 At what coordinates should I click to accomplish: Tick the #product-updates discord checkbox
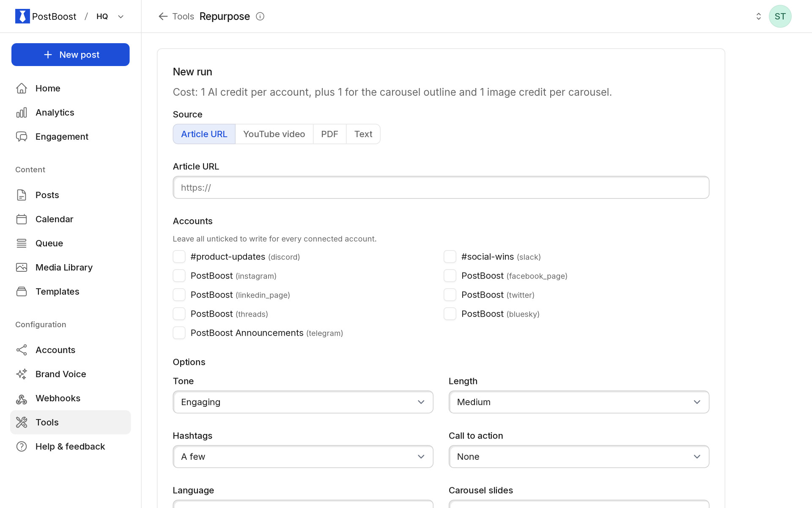point(179,257)
